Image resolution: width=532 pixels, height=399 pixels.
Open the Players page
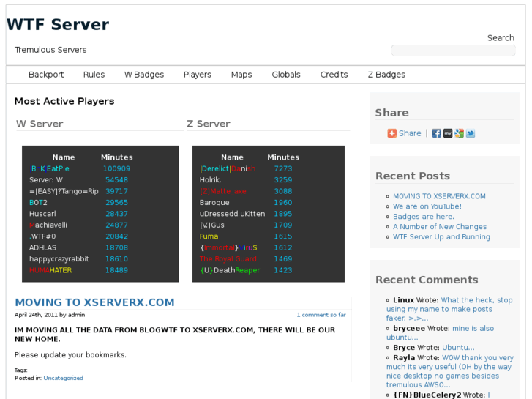pos(198,75)
